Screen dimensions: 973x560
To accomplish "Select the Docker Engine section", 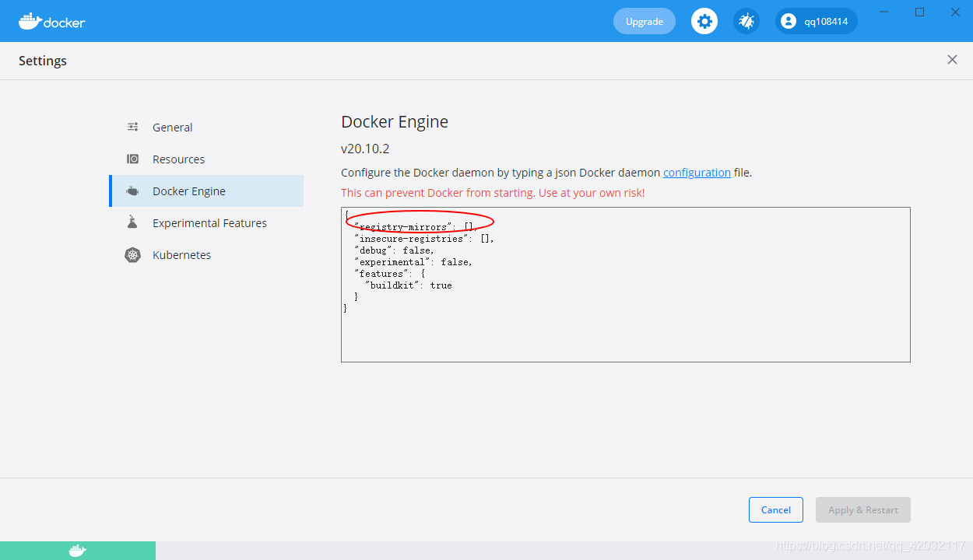I will pos(206,191).
